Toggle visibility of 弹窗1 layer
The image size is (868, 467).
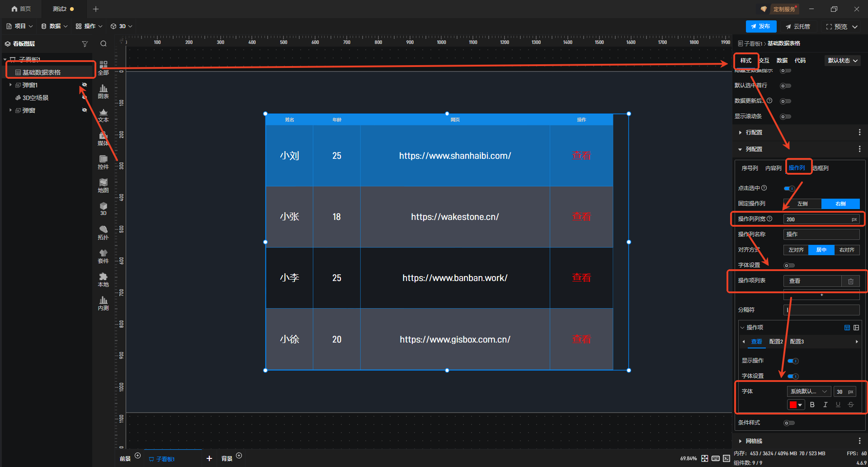click(84, 85)
